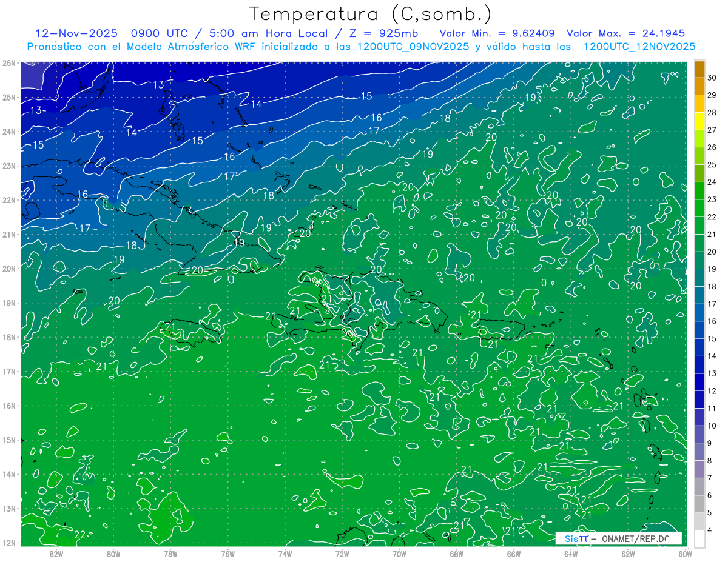The width and height of the screenshot is (728, 562).
Task: Click the '18N' latitude axis label
Action: (x=8, y=337)
